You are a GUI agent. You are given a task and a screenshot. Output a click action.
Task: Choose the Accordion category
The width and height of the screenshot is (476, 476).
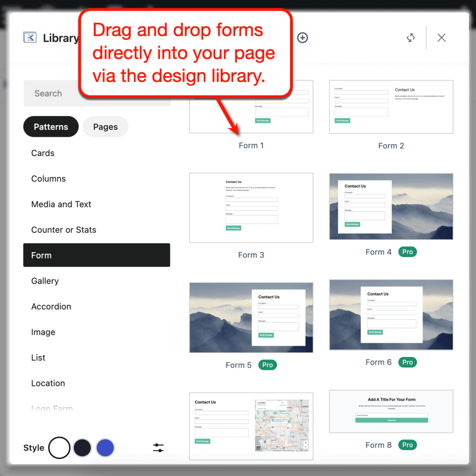(x=51, y=307)
